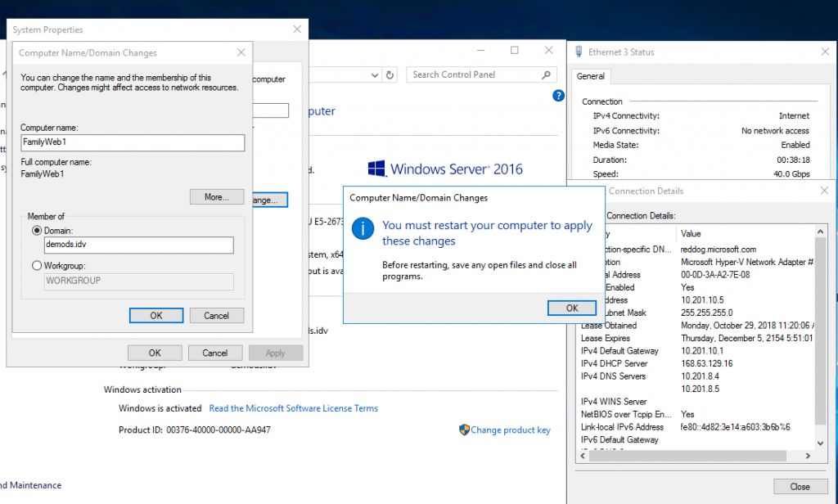Select the 255.255.255.0 subnet mask value
The image size is (838, 504).
[706, 313]
